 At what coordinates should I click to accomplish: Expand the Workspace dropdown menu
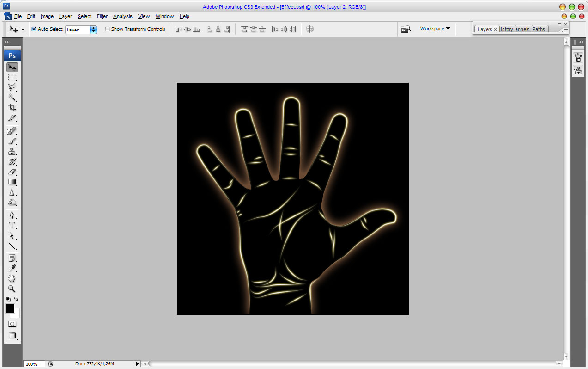[435, 29]
